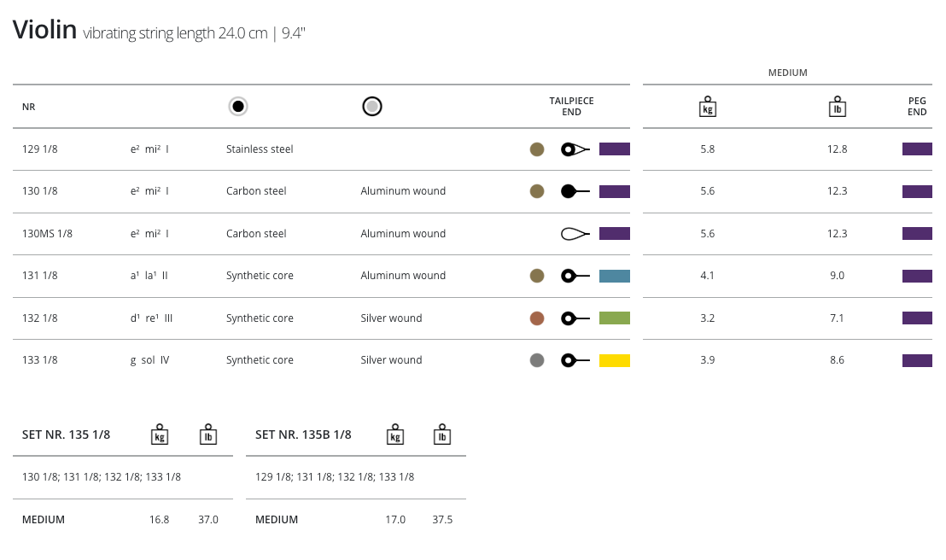946x560 pixels.
Task: Click the gray dot in 133 1/8 row
Action: 537,360
